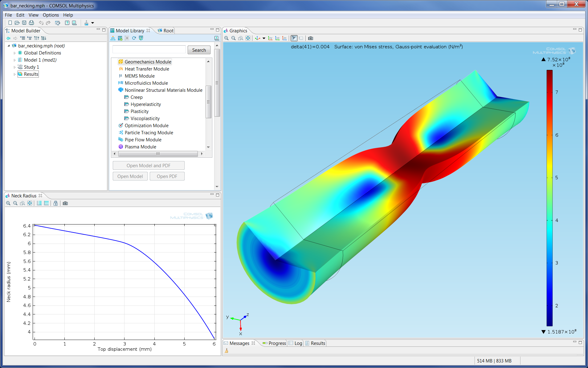
Task: Click the Model Library update icon
Action: click(141, 38)
